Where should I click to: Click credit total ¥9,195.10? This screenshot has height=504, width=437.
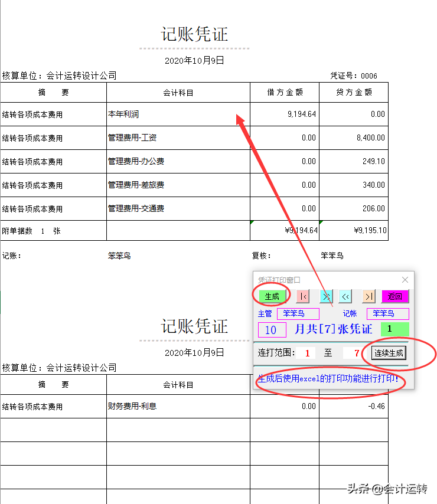click(x=354, y=231)
